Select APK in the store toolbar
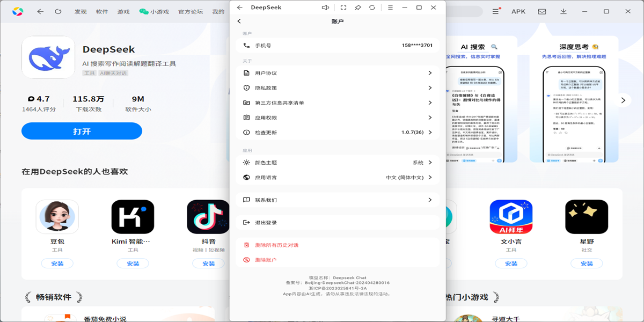The width and height of the screenshot is (644, 322). point(518,11)
